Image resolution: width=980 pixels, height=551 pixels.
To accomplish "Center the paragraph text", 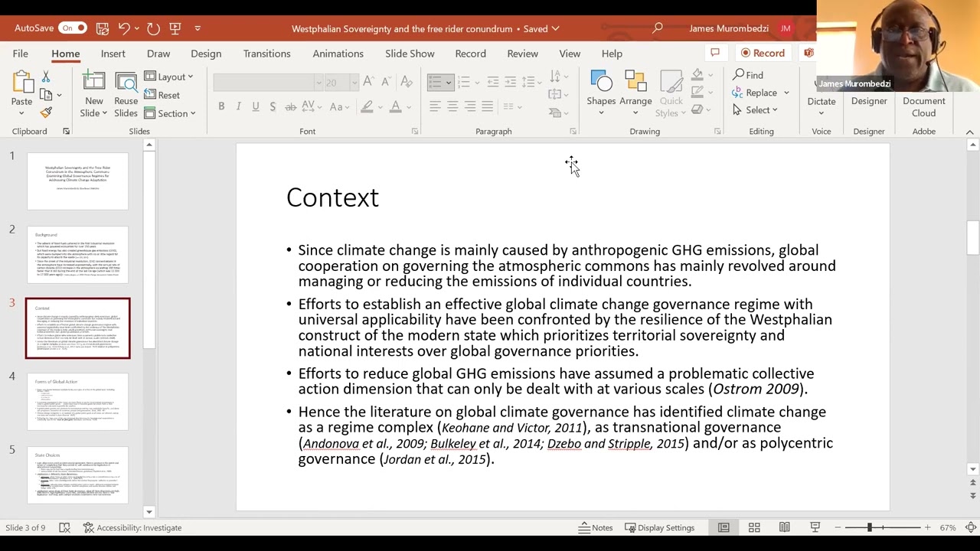I will 452,106.
